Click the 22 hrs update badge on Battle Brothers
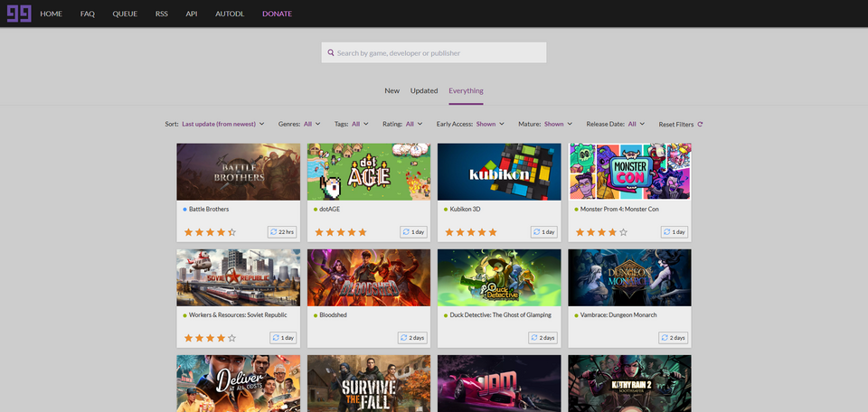 (282, 232)
